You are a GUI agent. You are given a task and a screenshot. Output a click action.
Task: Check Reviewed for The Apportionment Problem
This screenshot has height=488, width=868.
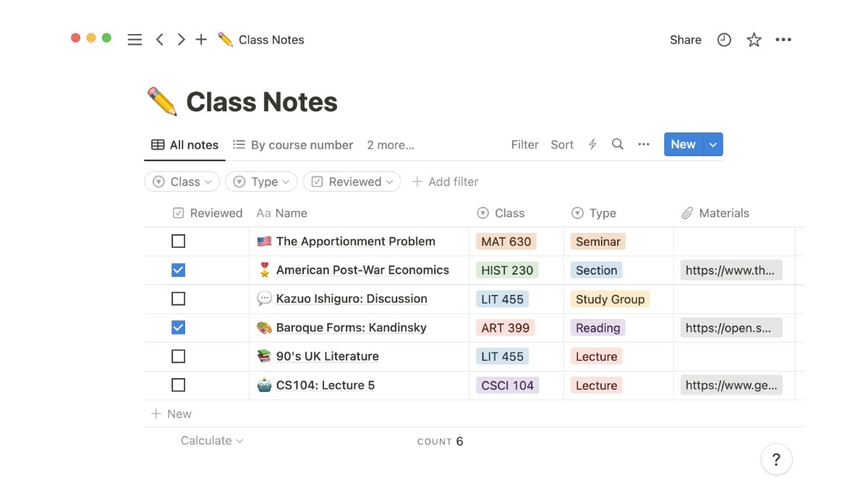click(x=179, y=241)
